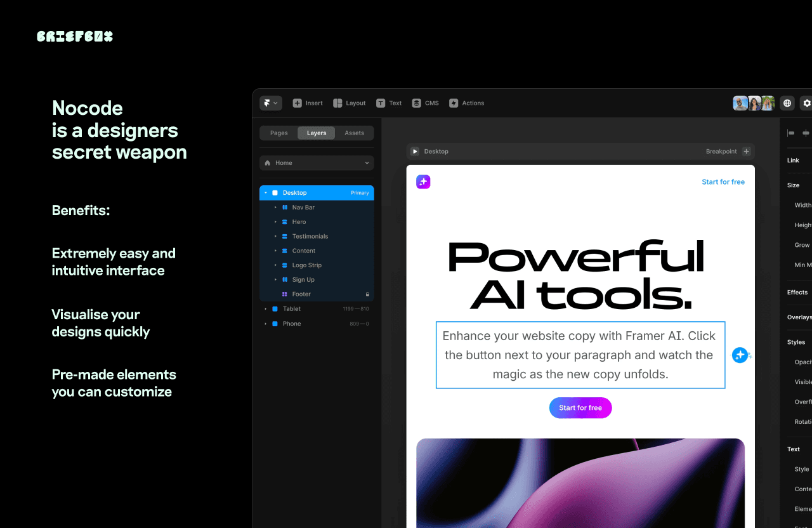Click the align left icon in properties
This screenshot has width=812, height=528.
[x=791, y=133]
